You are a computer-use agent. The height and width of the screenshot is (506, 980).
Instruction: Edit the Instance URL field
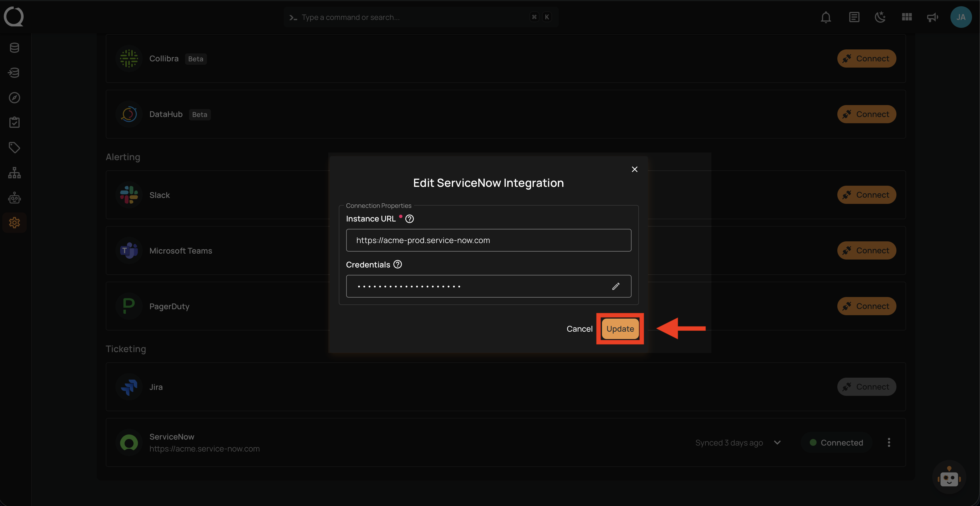tap(489, 240)
